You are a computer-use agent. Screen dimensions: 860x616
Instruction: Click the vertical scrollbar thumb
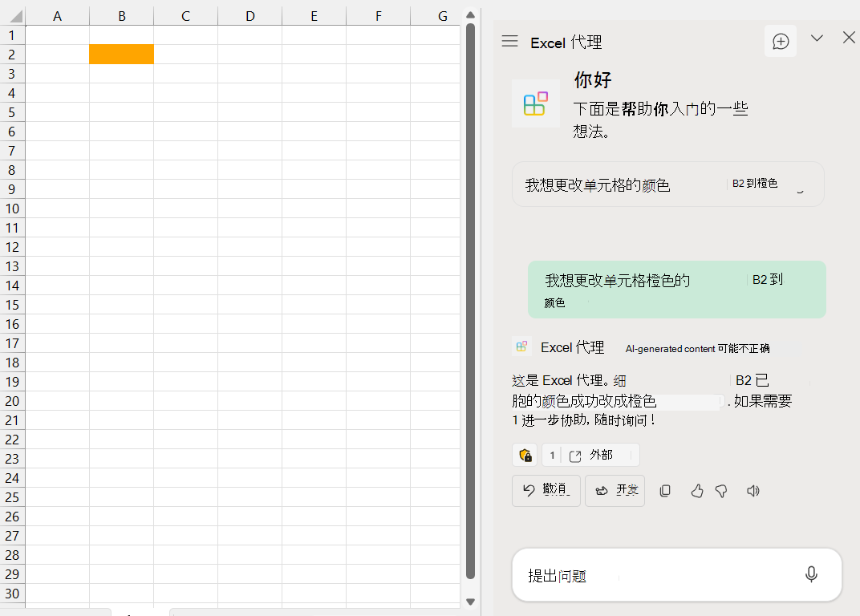[x=470, y=301]
